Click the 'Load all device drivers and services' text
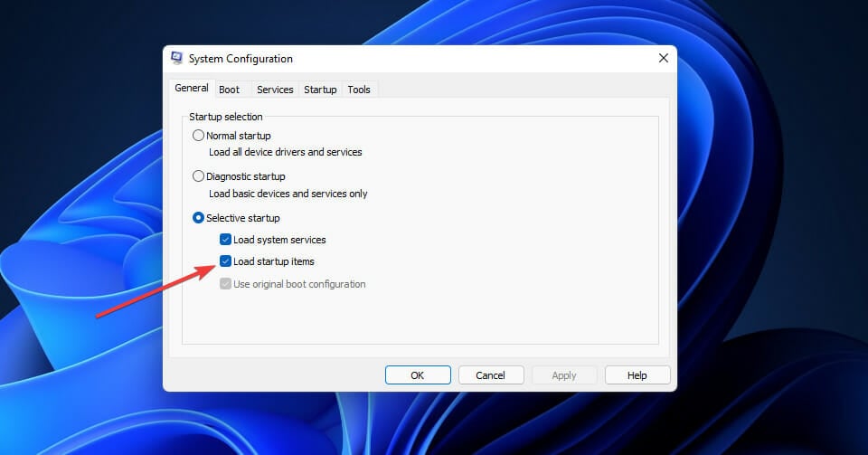 point(286,152)
